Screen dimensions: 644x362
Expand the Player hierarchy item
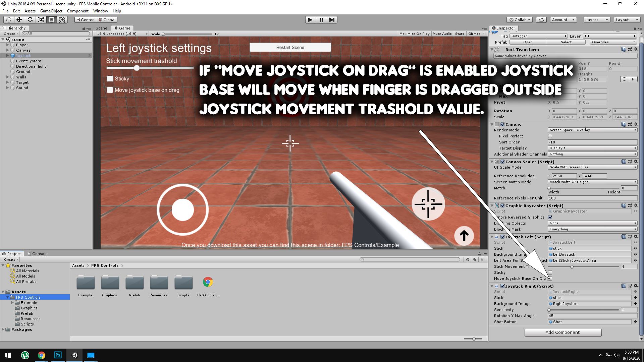pyautogui.click(x=8, y=45)
